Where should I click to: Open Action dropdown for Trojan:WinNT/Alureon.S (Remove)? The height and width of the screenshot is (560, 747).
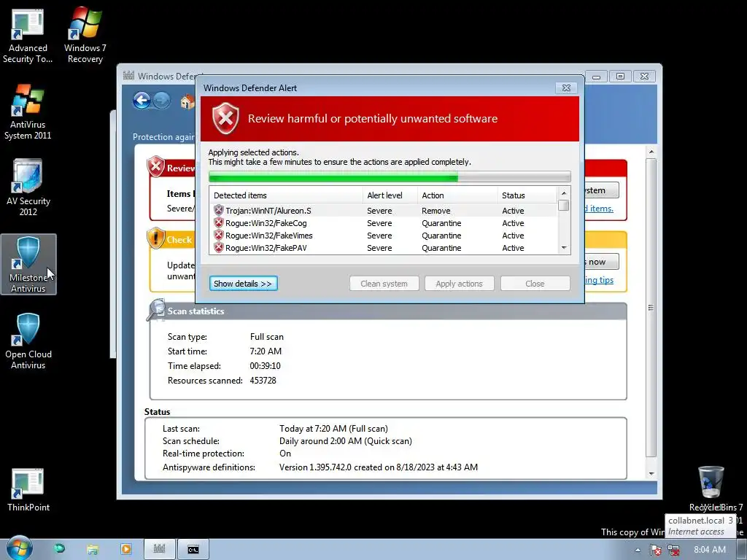(436, 211)
